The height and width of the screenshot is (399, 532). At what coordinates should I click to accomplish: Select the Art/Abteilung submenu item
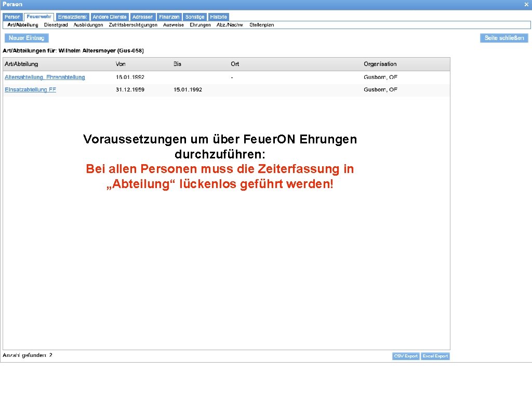[23, 25]
